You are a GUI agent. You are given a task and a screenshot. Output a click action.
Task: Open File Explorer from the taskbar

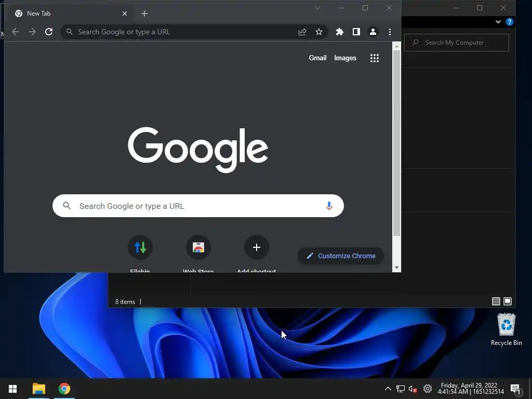click(38, 389)
